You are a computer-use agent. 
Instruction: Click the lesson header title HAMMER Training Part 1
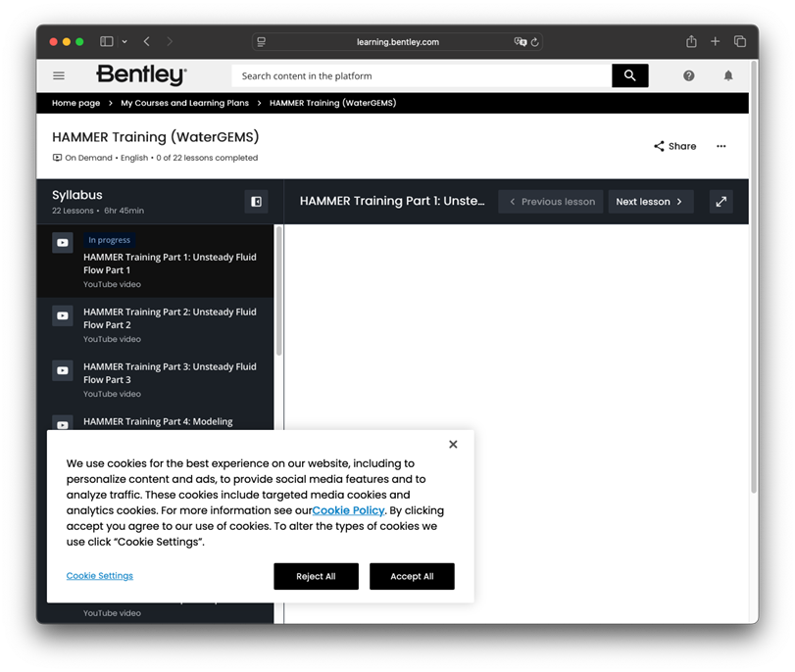[392, 201]
